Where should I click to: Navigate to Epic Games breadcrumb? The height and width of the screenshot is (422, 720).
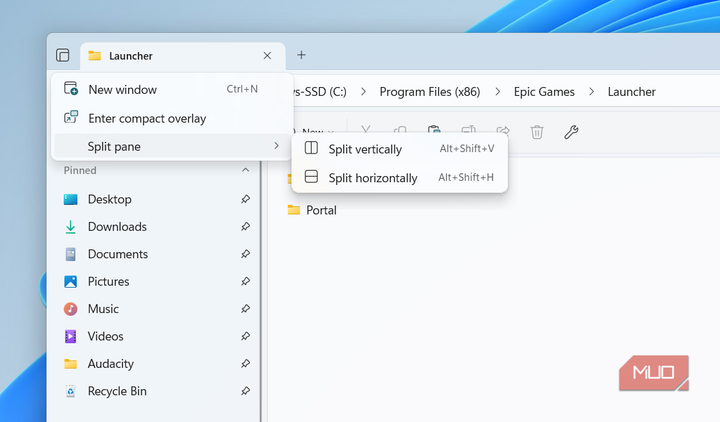point(544,92)
